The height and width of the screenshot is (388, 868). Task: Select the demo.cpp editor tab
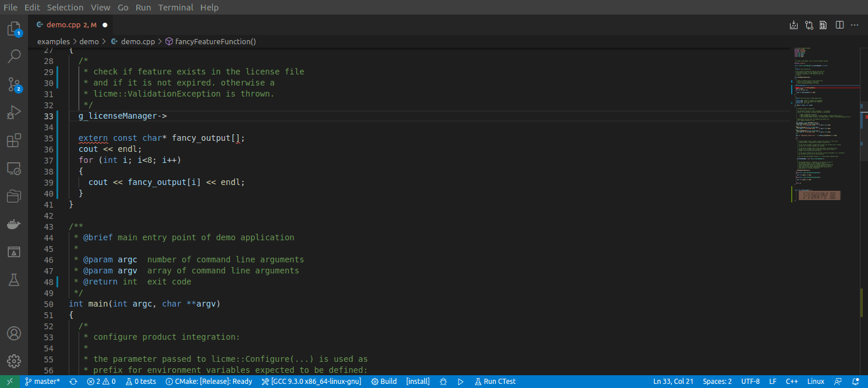(x=72, y=25)
